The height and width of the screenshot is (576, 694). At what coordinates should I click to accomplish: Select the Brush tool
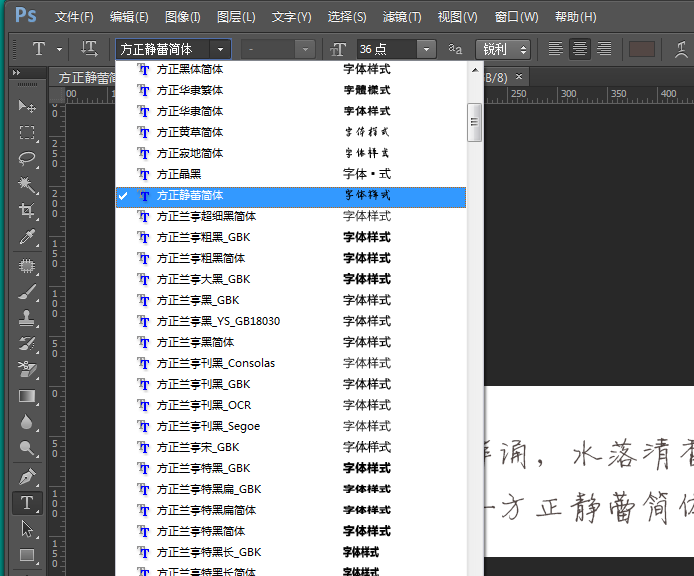[x=27, y=291]
